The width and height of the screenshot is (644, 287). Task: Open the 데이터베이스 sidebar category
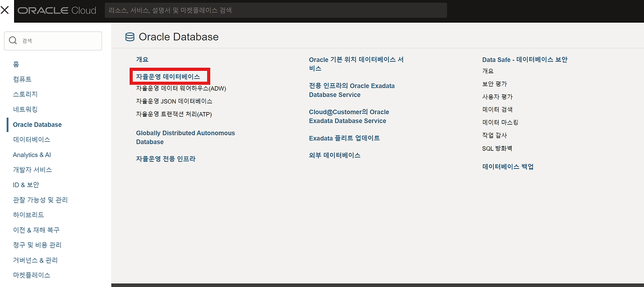32,140
